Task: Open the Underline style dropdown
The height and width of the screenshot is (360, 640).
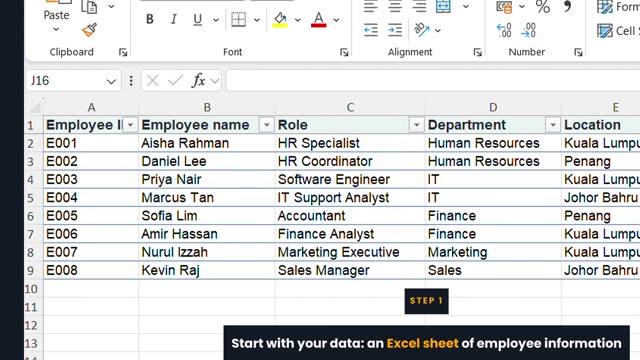Action: pyautogui.click(x=216, y=20)
